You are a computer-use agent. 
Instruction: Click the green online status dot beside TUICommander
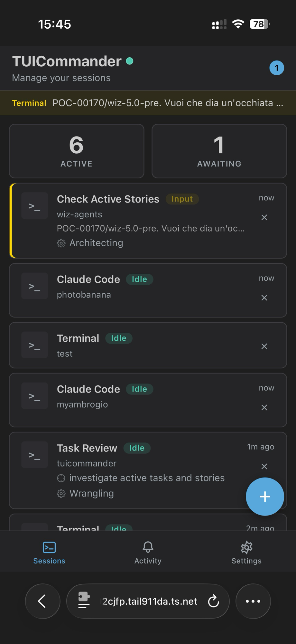pyautogui.click(x=130, y=60)
